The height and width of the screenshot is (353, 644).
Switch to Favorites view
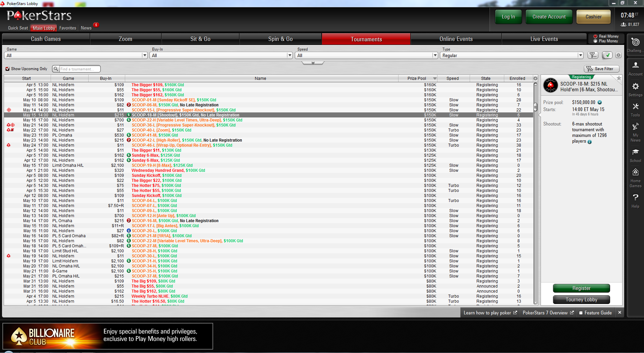pos(68,28)
